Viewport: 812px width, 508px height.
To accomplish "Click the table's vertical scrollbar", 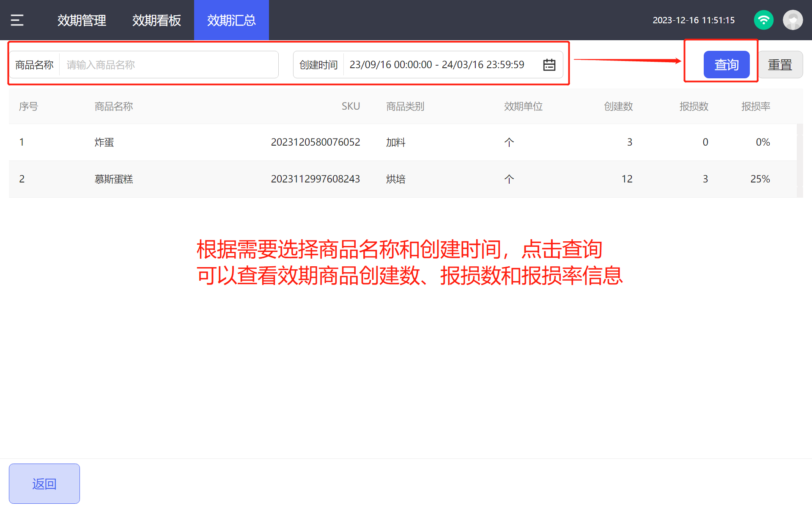I will pyautogui.click(x=799, y=161).
